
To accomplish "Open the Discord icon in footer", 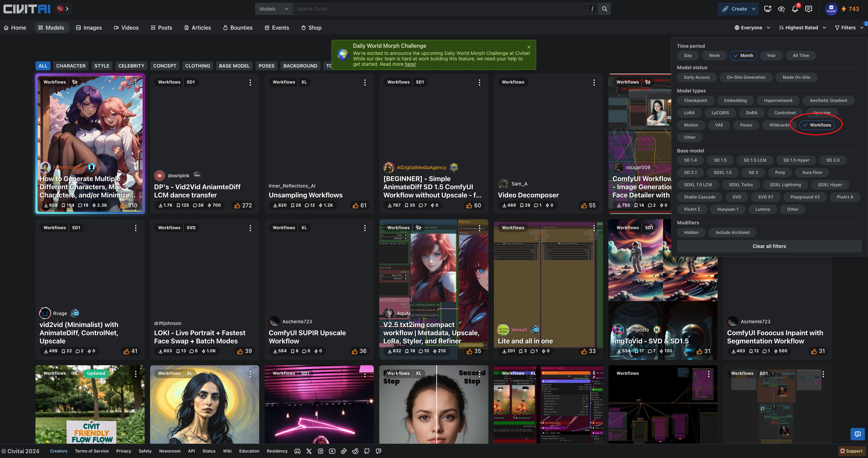I will click(x=297, y=451).
